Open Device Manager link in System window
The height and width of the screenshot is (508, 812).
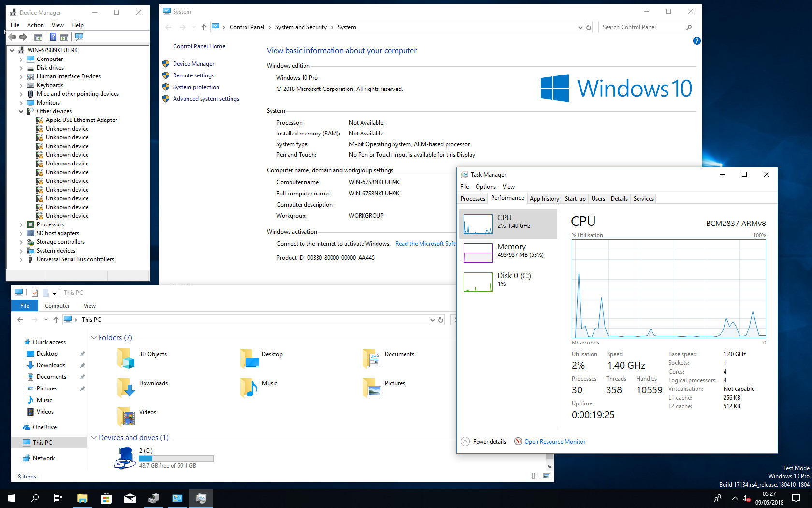(x=193, y=64)
